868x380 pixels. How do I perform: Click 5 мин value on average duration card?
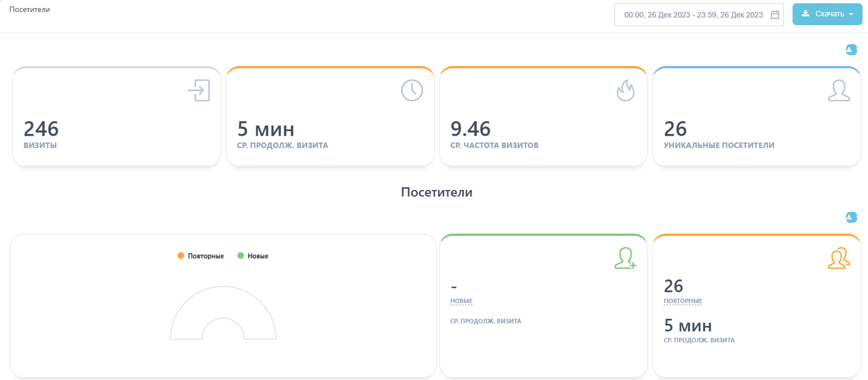266,129
